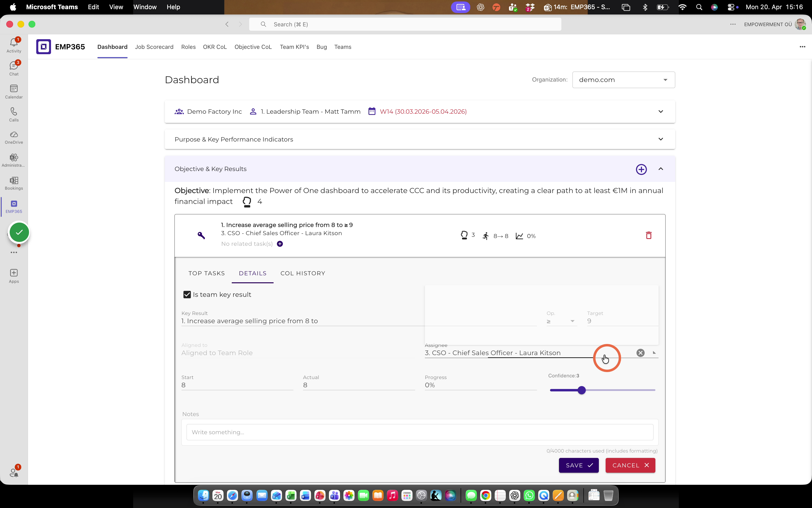
Task: Click the Teams search box
Action: click(405, 24)
